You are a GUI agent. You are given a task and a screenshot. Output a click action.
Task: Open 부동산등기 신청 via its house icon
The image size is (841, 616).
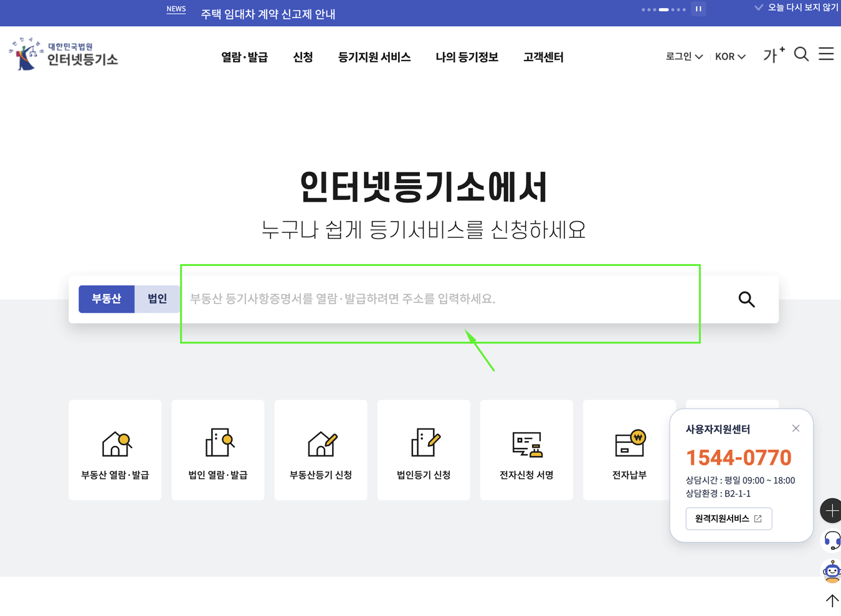click(x=320, y=442)
